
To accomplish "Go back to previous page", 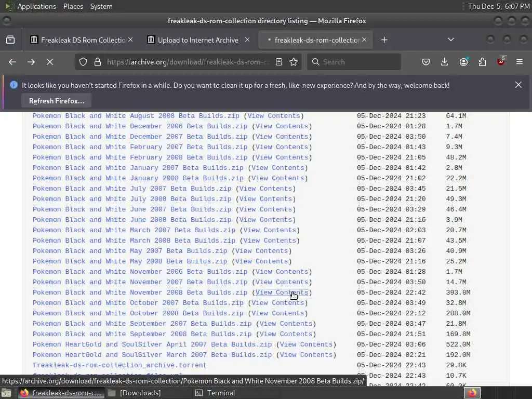I will pos(12,62).
